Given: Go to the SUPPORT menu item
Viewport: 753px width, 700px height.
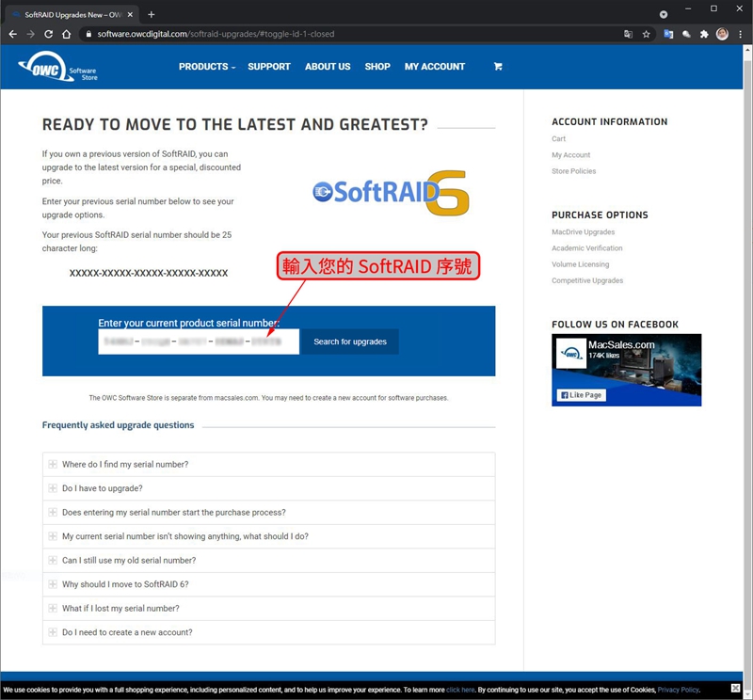Looking at the screenshot, I should 269,66.
